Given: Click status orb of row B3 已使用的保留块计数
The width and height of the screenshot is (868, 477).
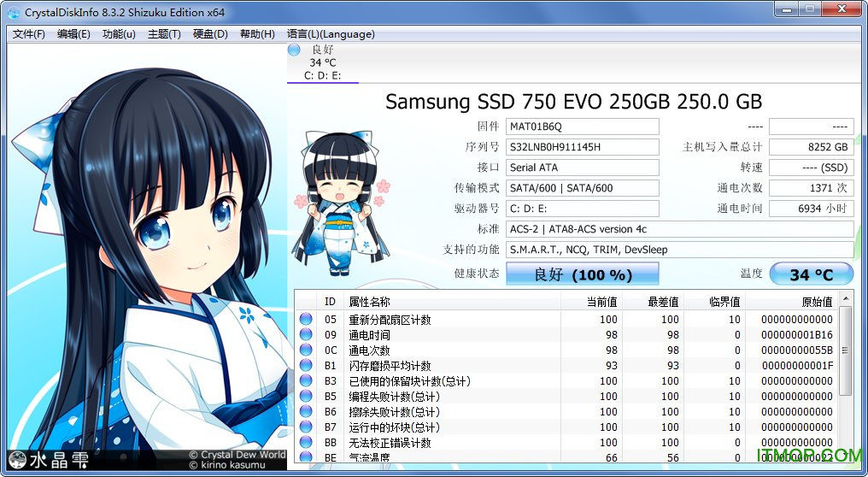Looking at the screenshot, I should (x=306, y=380).
